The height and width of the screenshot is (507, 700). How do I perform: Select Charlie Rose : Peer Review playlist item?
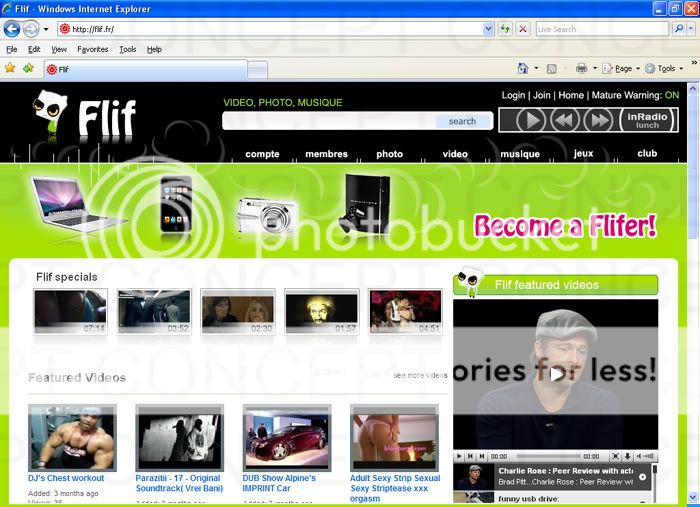[552, 477]
